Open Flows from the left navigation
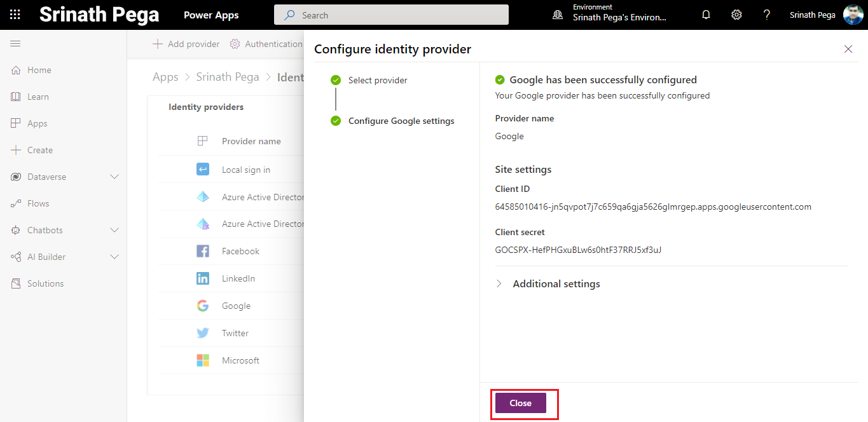Screen dimensions: 868x422 (x=38, y=203)
